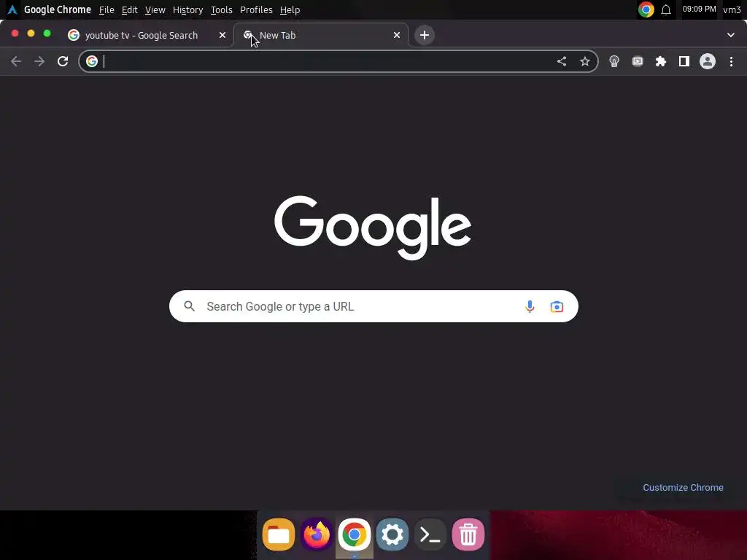Expand the tab search dropdown arrow
747x560 pixels.
731,35
